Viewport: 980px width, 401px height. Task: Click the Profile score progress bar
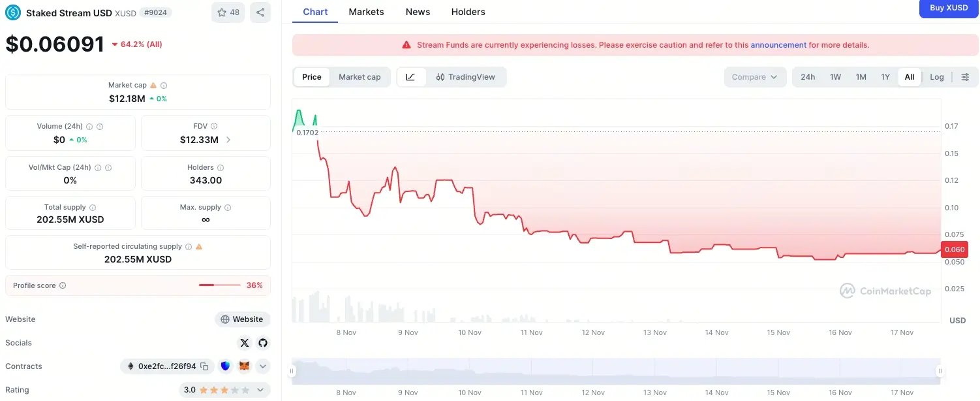coord(219,285)
